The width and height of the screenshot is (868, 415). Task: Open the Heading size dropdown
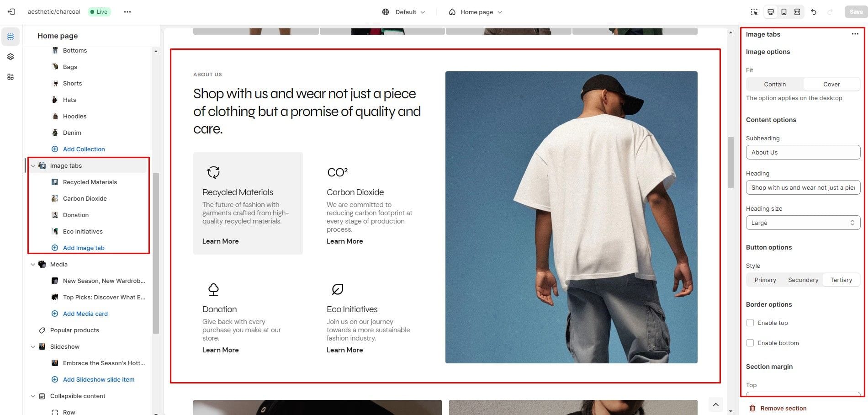point(803,223)
